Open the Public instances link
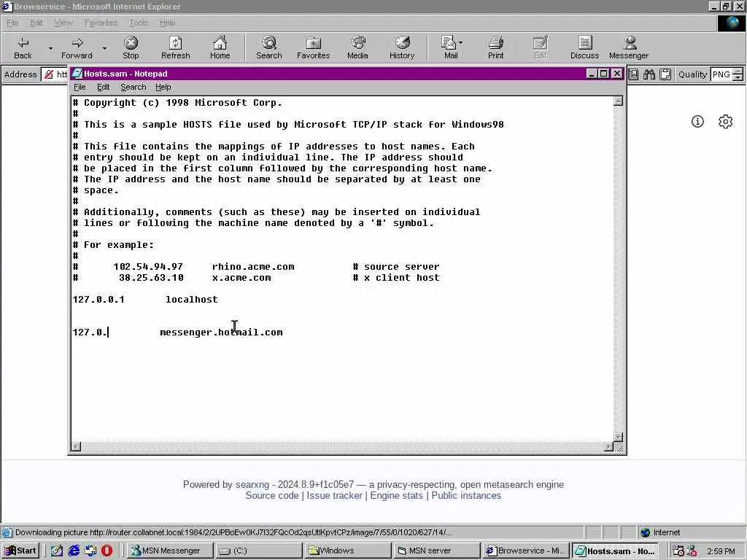Viewport: 747px width, 560px height. [x=466, y=496]
